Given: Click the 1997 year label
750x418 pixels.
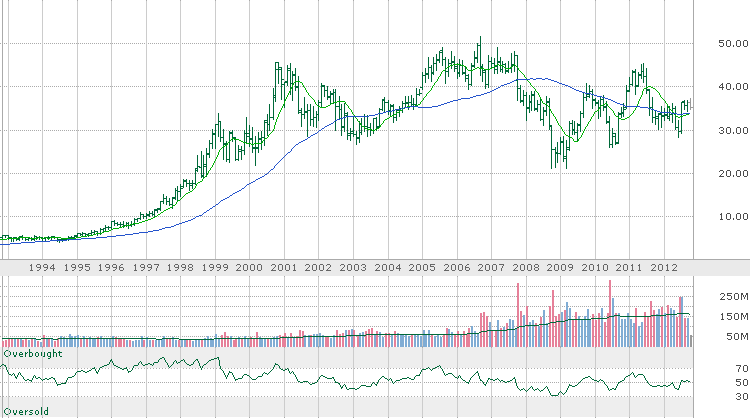Looking at the screenshot, I should pyautogui.click(x=146, y=268).
